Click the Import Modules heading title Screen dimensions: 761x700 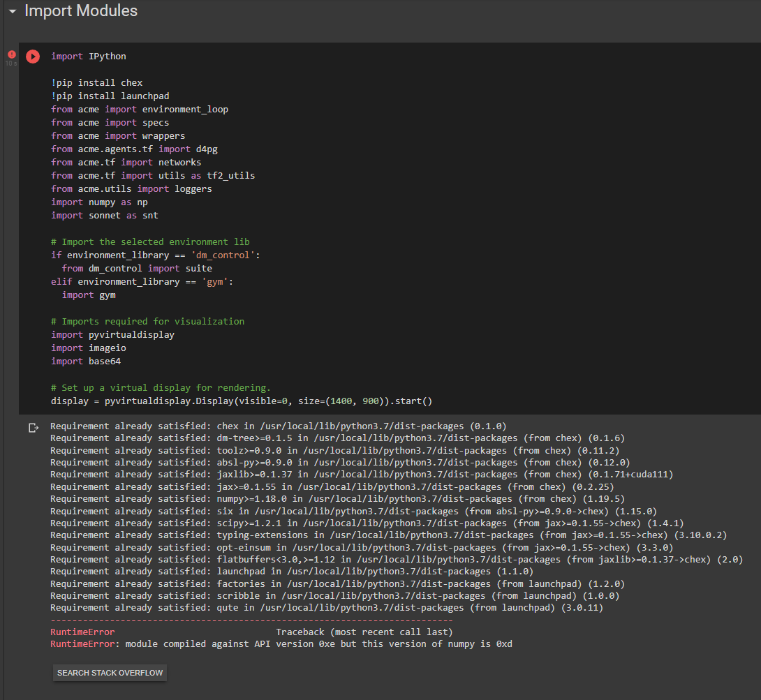[x=80, y=11]
